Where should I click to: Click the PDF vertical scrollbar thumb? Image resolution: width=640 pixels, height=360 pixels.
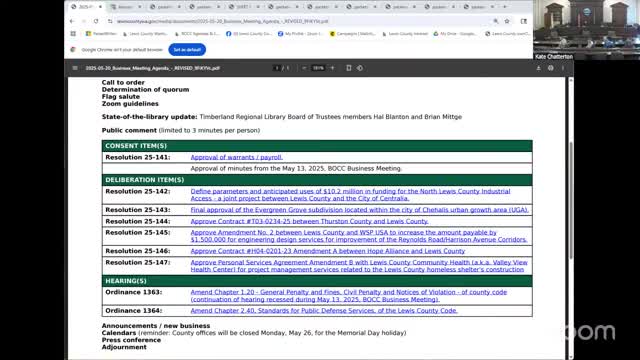point(571,200)
